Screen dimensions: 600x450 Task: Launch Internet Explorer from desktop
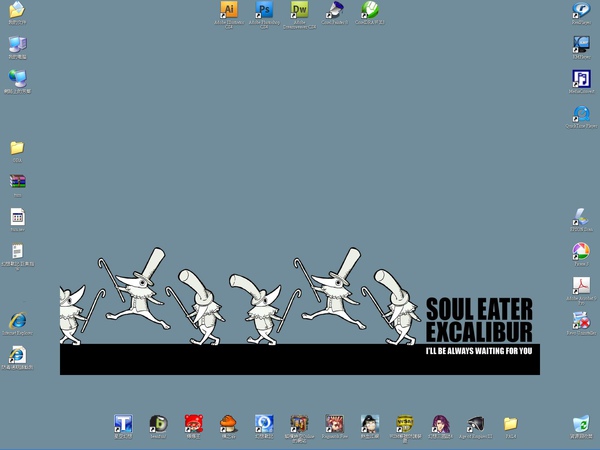[x=18, y=320]
